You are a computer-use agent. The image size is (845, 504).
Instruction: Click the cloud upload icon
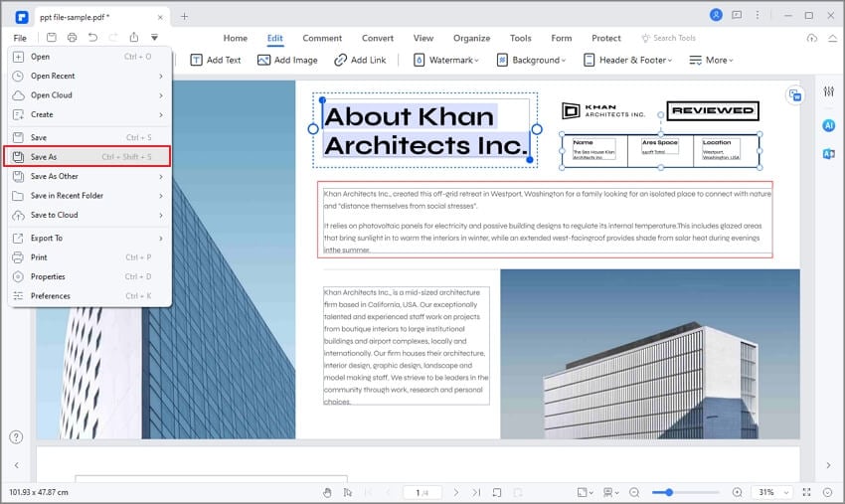[811, 38]
